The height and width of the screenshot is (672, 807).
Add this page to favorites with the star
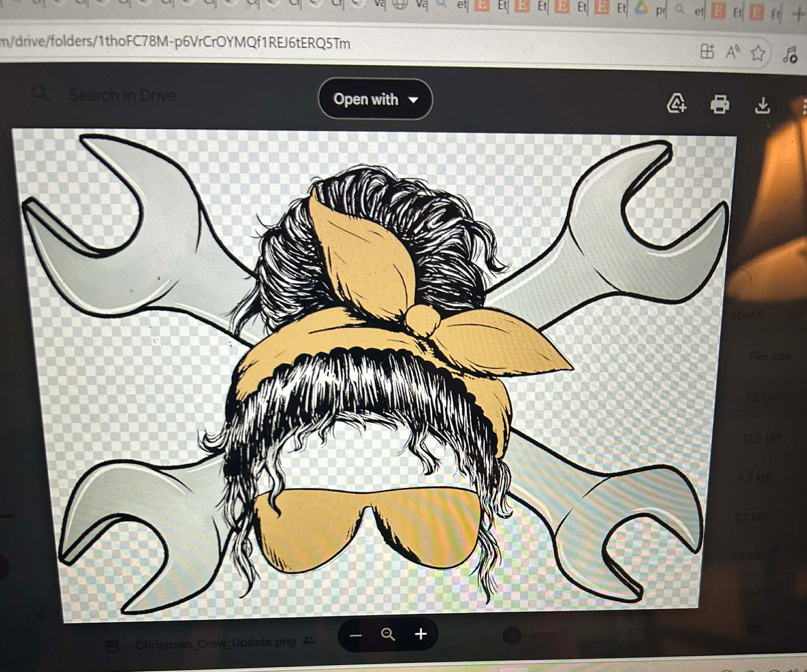(x=758, y=53)
